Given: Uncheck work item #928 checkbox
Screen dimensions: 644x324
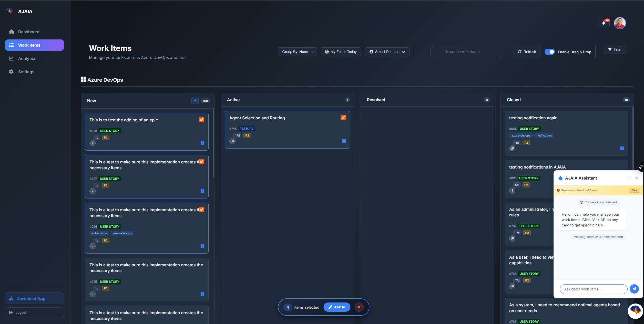Looking at the screenshot, I should (x=202, y=120).
